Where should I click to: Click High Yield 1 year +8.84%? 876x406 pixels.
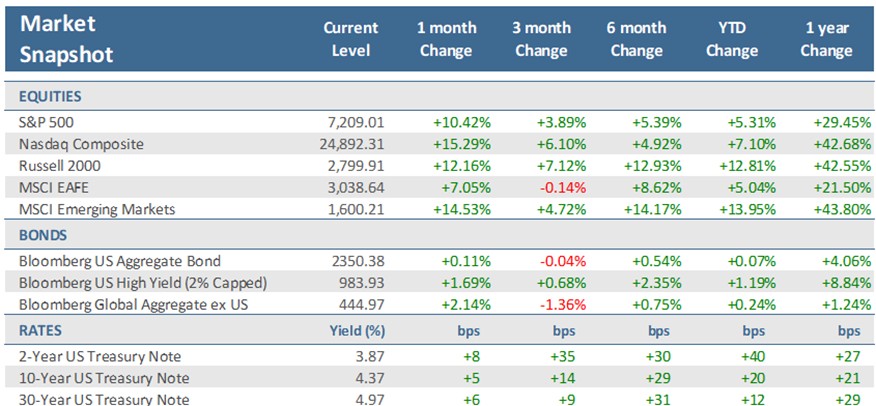point(846,283)
